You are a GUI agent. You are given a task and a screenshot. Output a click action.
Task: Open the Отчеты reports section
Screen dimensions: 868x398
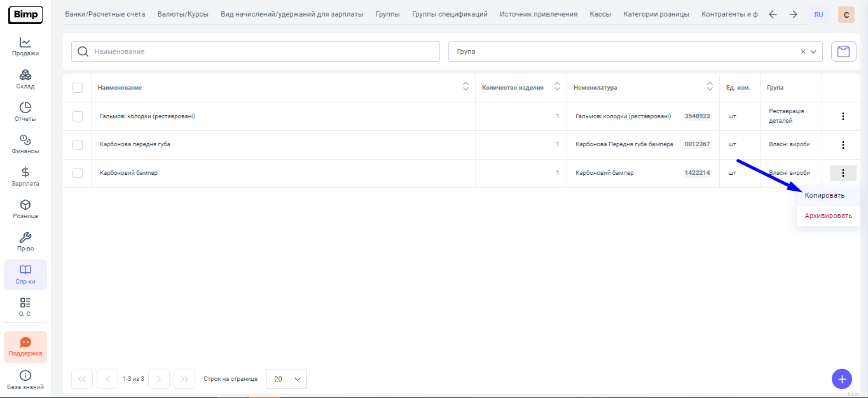[25, 111]
